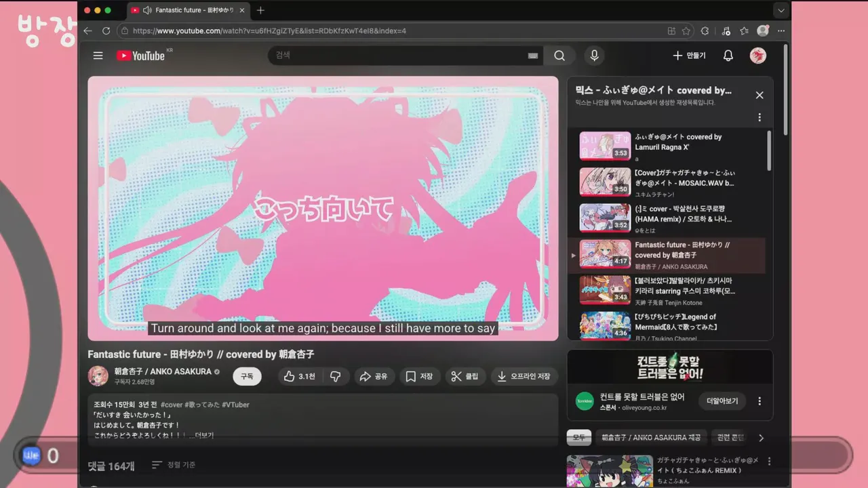The image size is (868, 488).
Task: Open the Olive Young ad 더알아보기 button
Action: [x=722, y=401]
